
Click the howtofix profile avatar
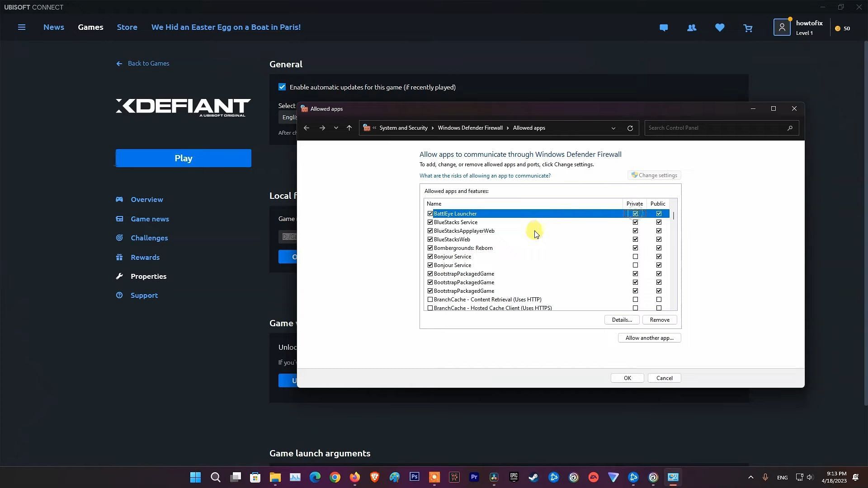click(x=782, y=28)
